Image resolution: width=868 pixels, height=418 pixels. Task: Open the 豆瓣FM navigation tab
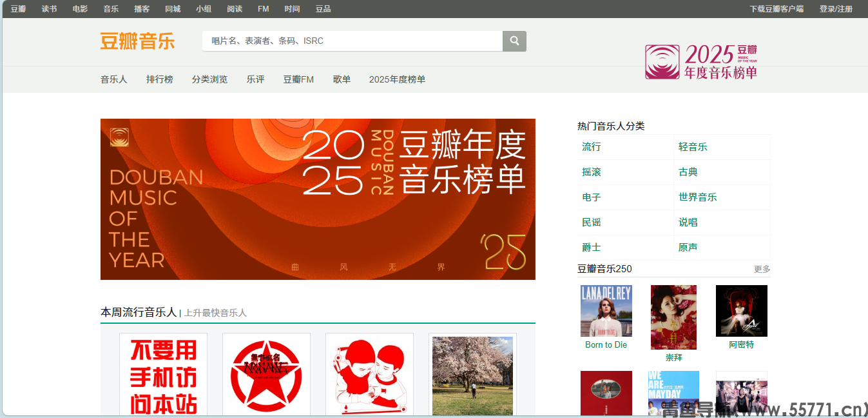[x=298, y=79]
